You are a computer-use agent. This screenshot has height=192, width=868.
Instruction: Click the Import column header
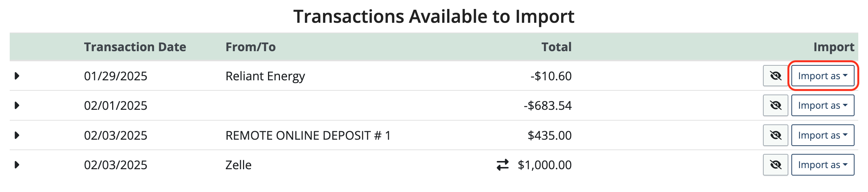pyautogui.click(x=834, y=47)
